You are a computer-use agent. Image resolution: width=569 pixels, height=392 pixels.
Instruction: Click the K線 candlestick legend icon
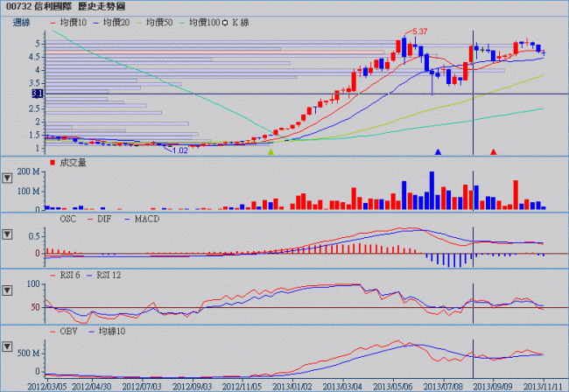click(x=226, y=19)
